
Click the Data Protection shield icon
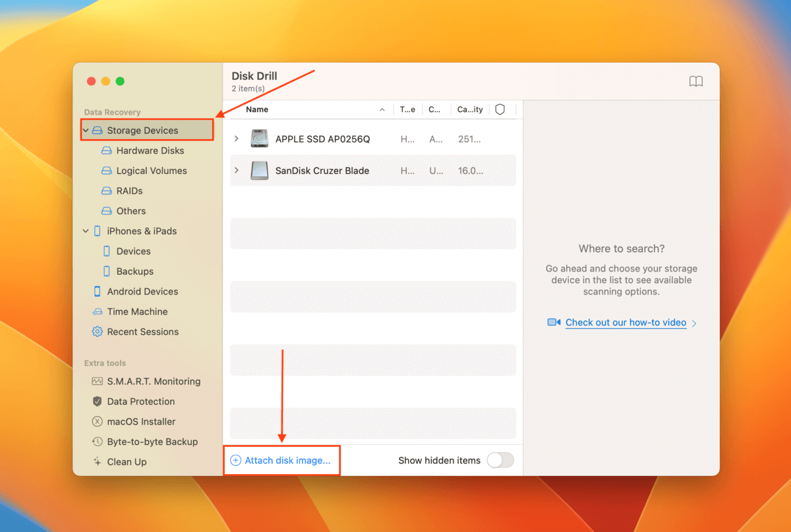(x=98, y=401)
